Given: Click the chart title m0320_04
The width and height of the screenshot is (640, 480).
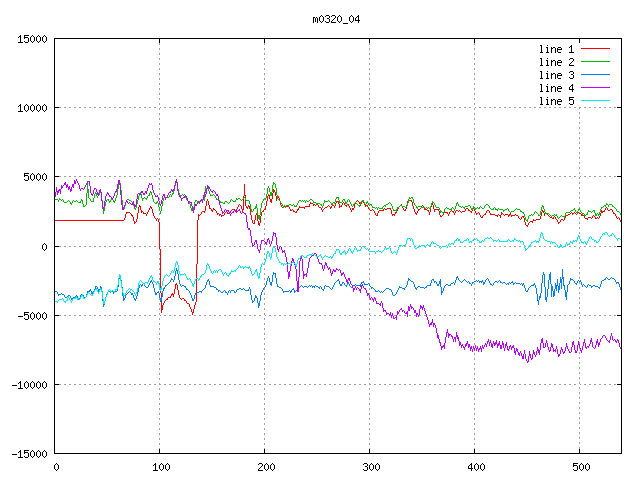Looking at the screenshot, I should 338,18.
